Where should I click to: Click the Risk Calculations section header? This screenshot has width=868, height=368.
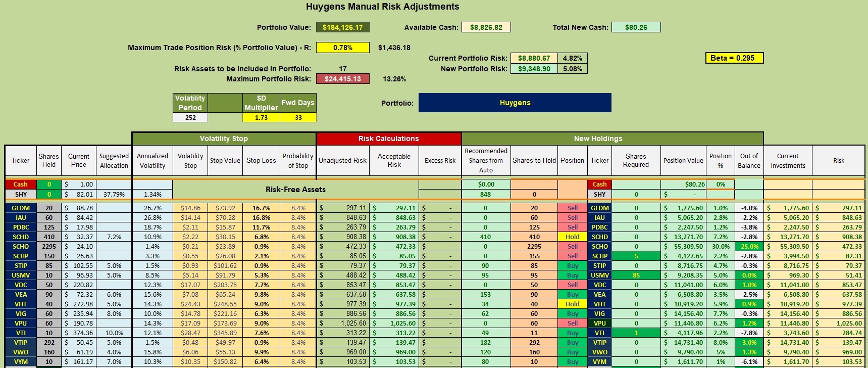pyautogui.click(x=389, y=139)
